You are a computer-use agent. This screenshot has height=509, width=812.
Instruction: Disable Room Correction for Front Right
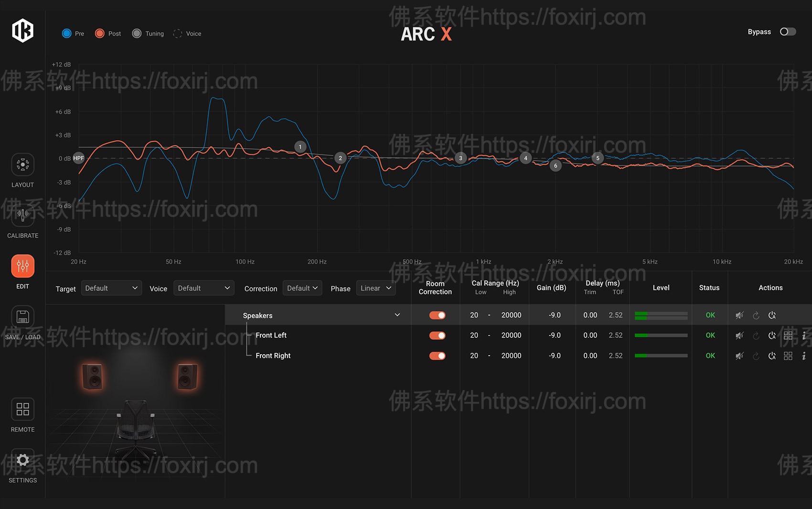coord(437,356)
